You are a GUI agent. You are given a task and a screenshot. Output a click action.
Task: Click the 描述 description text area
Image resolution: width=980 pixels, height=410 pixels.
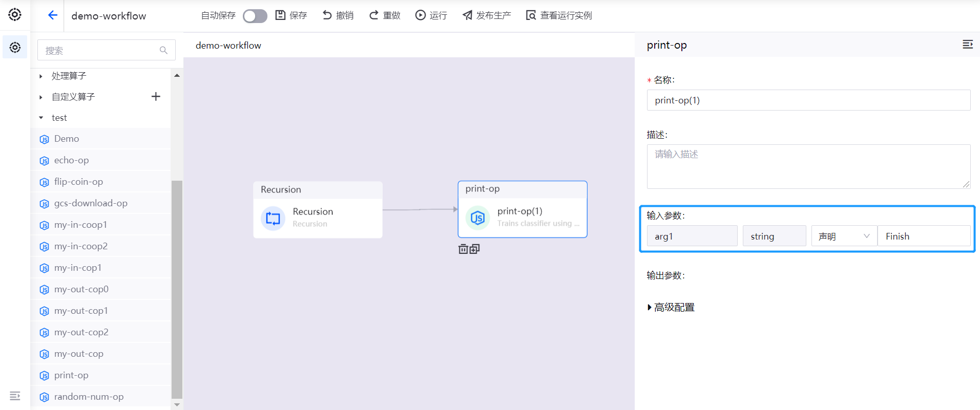[x=808, y=166]
